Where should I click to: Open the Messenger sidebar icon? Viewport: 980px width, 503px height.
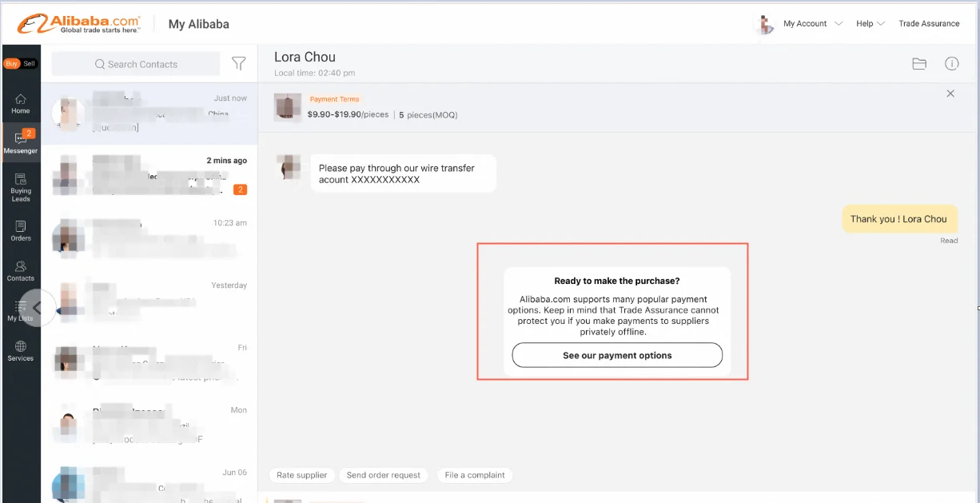click(21, 142)
